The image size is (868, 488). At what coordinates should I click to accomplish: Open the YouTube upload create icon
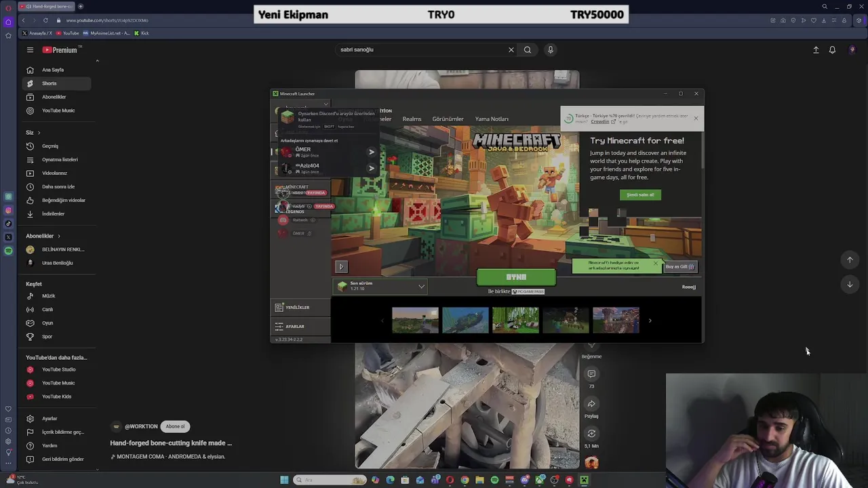pyautogui.click(x=816, y=49)
